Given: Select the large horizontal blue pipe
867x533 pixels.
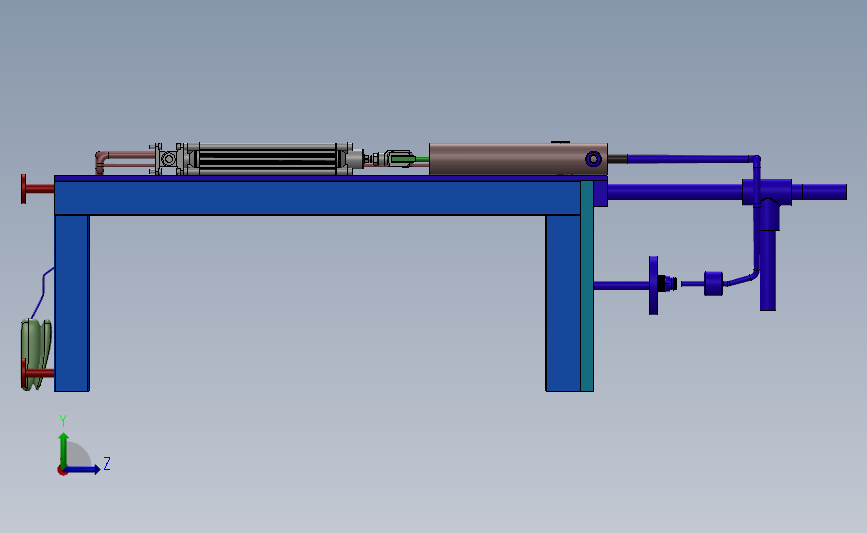Looking at the screenshot, I should [x=675, y=192].
